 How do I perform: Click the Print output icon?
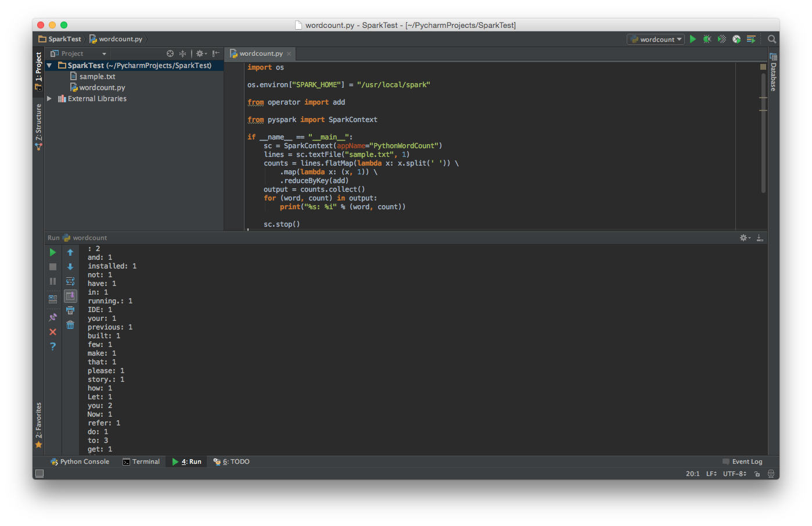70,310
